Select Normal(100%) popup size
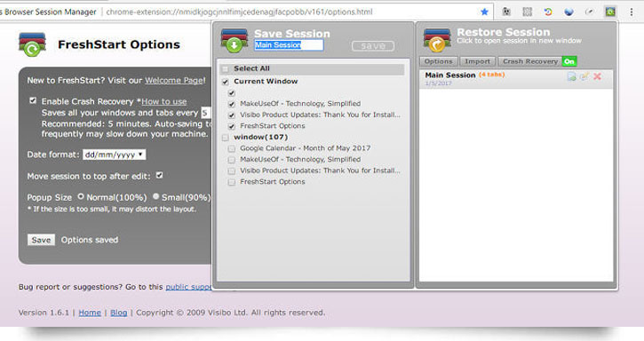This screenshot has height=341, width=644. (81, 196)
